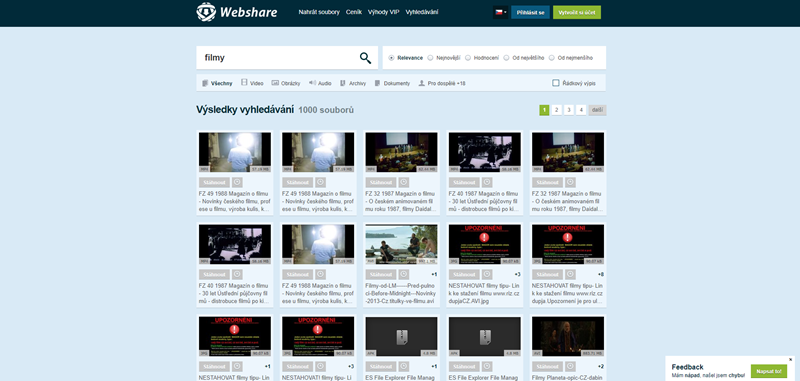Open Výhody VIP in top navigation
The height and width of the screenshot is (381, 800).
point(384,12)
